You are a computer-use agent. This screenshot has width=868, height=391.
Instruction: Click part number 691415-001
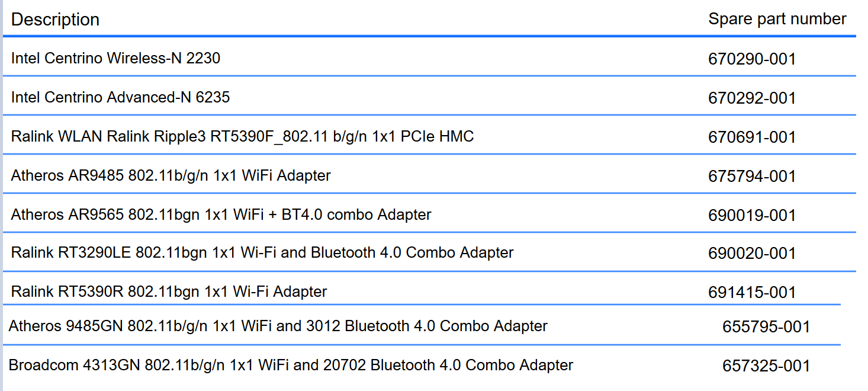(752, 293)
